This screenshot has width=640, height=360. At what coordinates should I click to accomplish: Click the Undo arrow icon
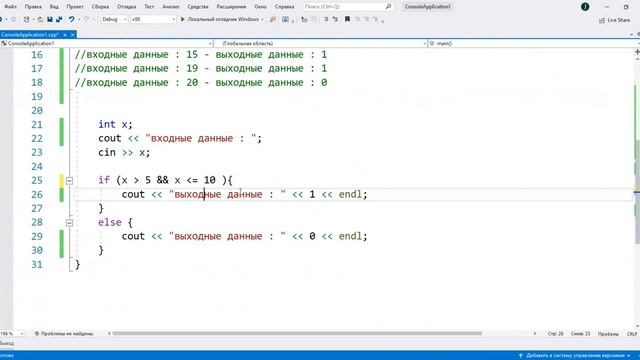tap(71, 19)
